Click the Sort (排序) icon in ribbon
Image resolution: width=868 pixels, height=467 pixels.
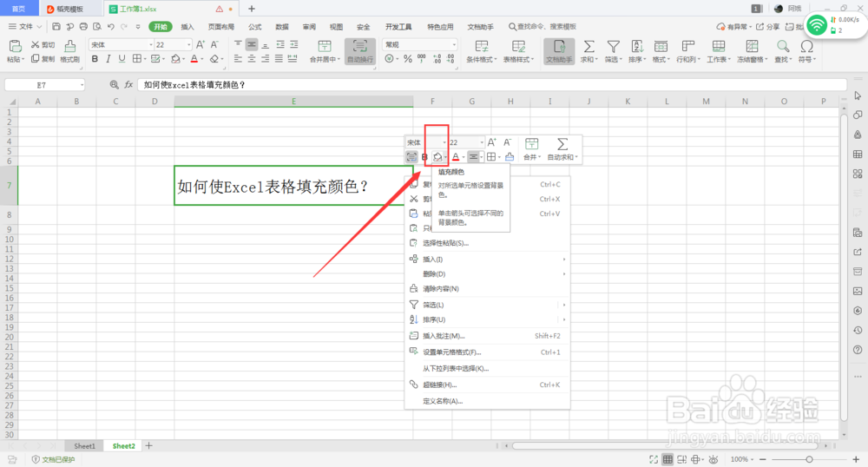pyautogui.click(x=637, y=47)
